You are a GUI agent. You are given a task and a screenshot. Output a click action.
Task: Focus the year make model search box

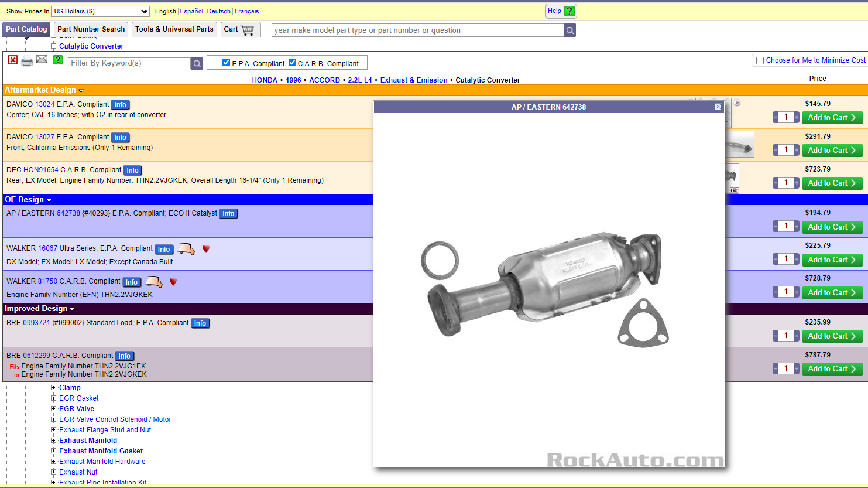[x=418, y=30]
